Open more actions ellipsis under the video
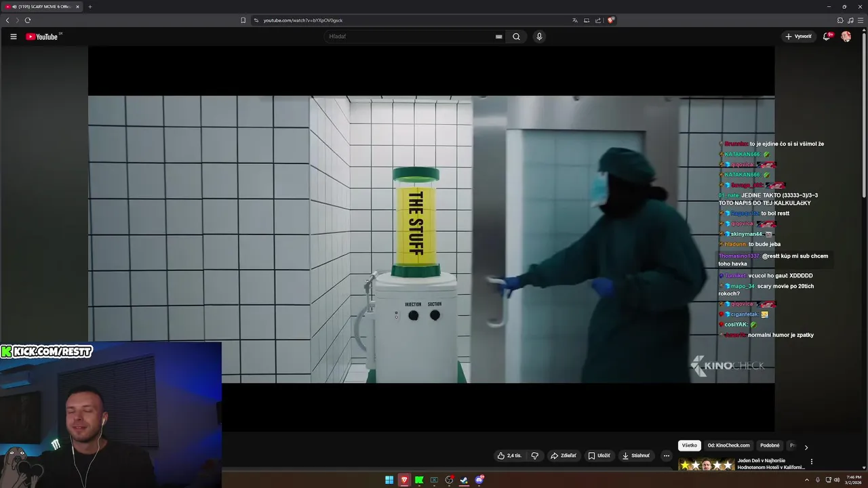 666,455
